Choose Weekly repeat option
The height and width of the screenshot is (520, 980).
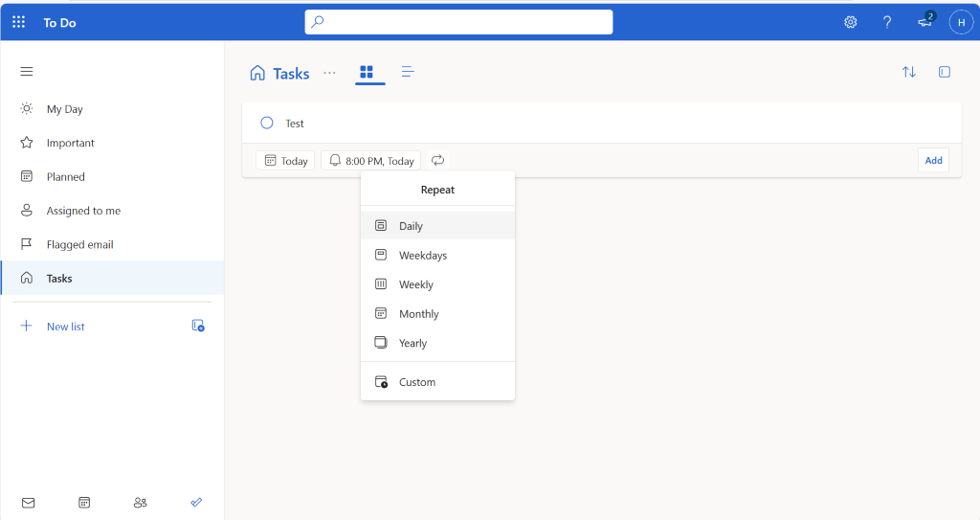437,284
